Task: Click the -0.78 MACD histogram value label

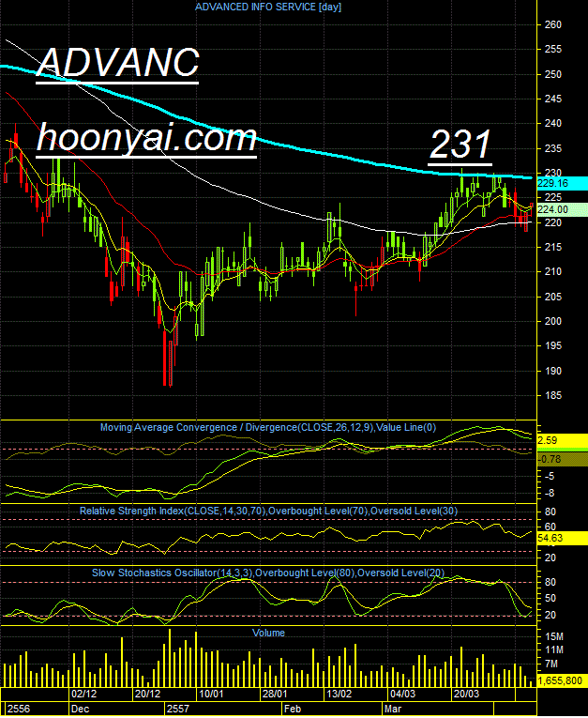Action: [x=562, y=459]
